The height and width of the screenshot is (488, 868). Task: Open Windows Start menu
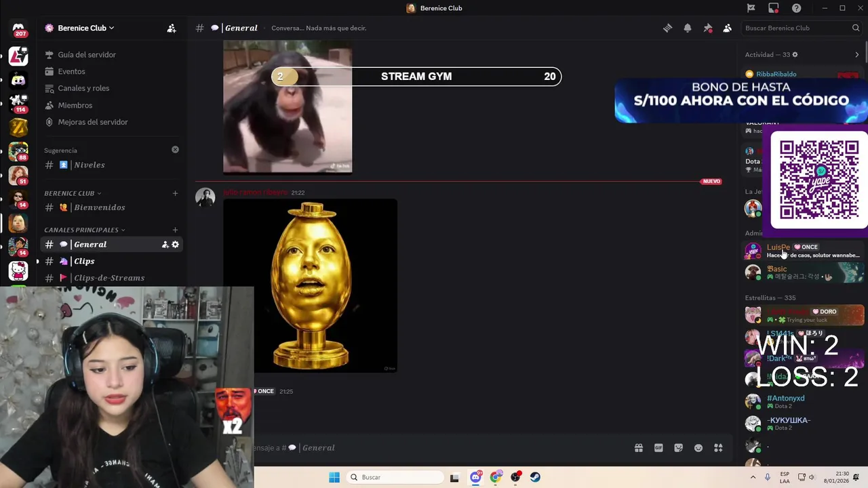334,477
